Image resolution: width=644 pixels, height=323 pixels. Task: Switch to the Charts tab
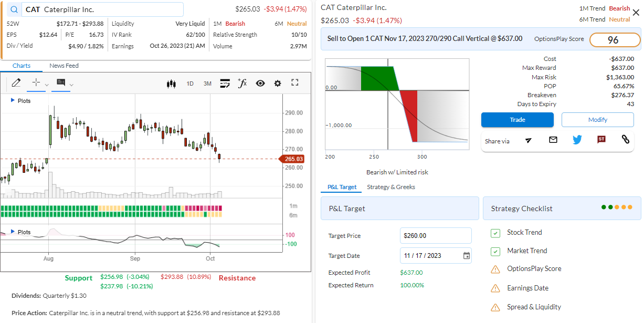(22, 66)
